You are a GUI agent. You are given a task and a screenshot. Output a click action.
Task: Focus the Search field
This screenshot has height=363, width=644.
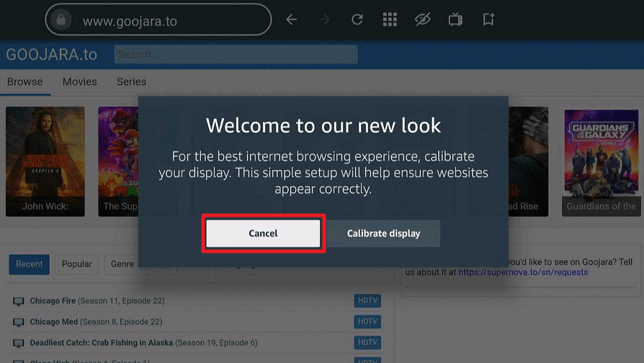236,54
